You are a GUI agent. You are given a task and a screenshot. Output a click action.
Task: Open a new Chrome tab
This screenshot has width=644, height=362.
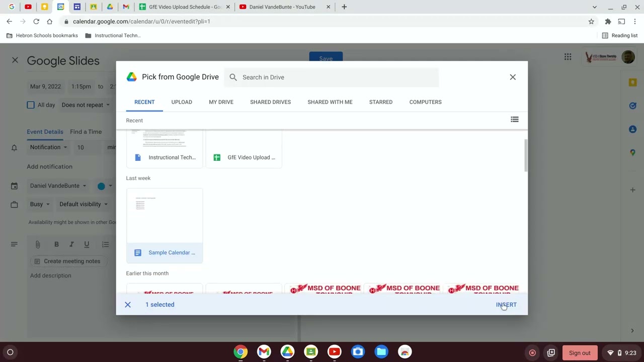click(x=344, y=7)
